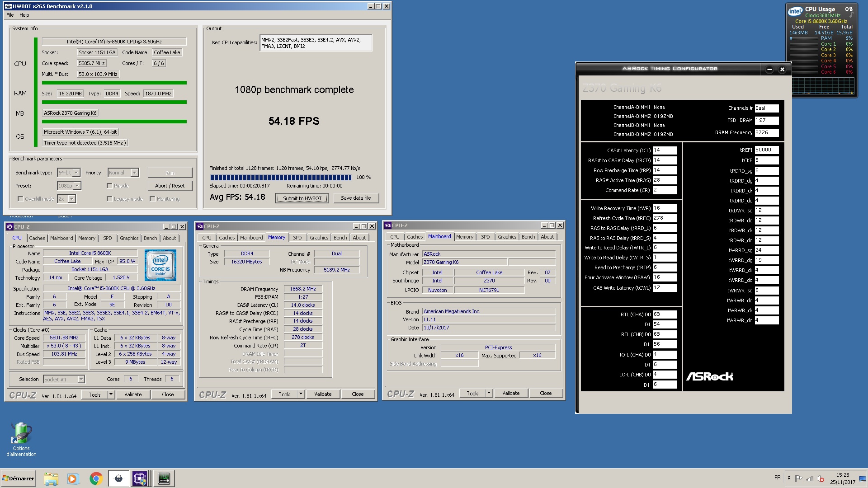The height and width of the screenshot is (488, 868).
Task: Open the Démarrer start menu
Action: point(18,479)
